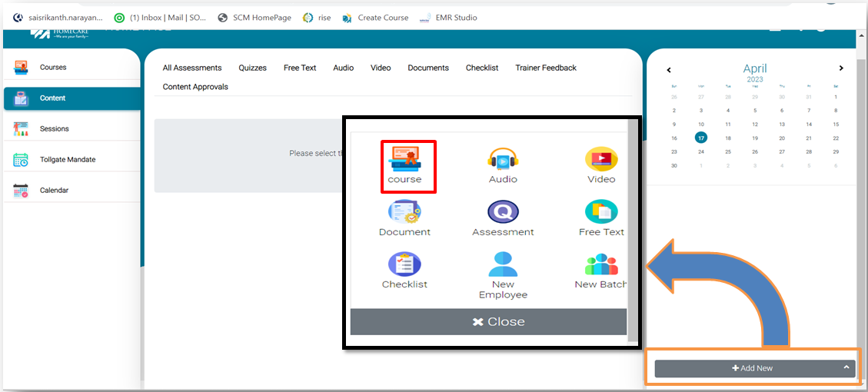Open the Assessment Q icon
Image resolution: width=868 pixels, height=392 pixels.
tap(503, 212)
